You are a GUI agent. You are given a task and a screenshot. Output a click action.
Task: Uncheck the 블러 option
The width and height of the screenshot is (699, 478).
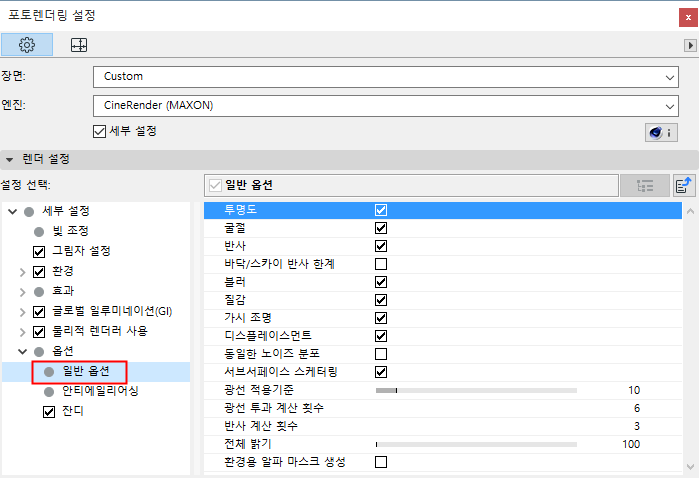coord(381,282)
